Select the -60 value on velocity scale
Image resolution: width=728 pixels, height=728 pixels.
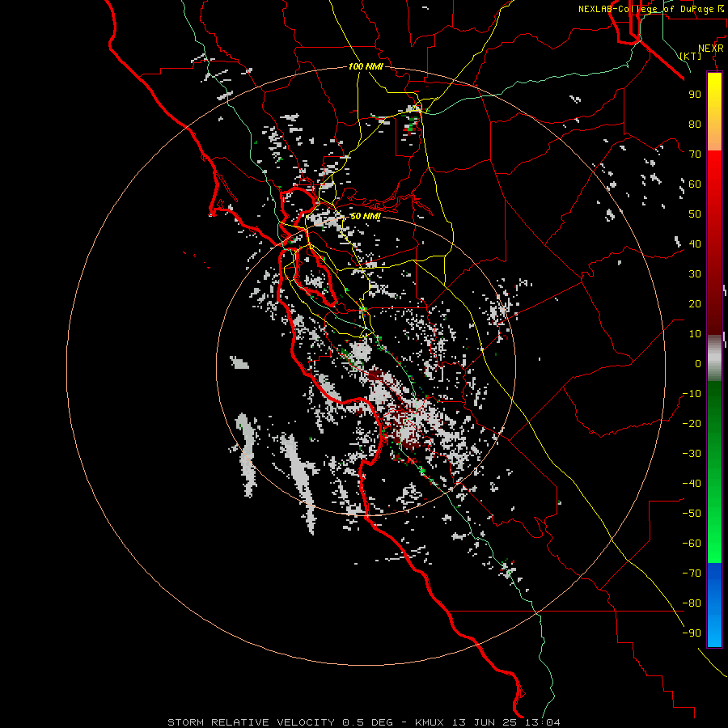click(x=692, y=544)
